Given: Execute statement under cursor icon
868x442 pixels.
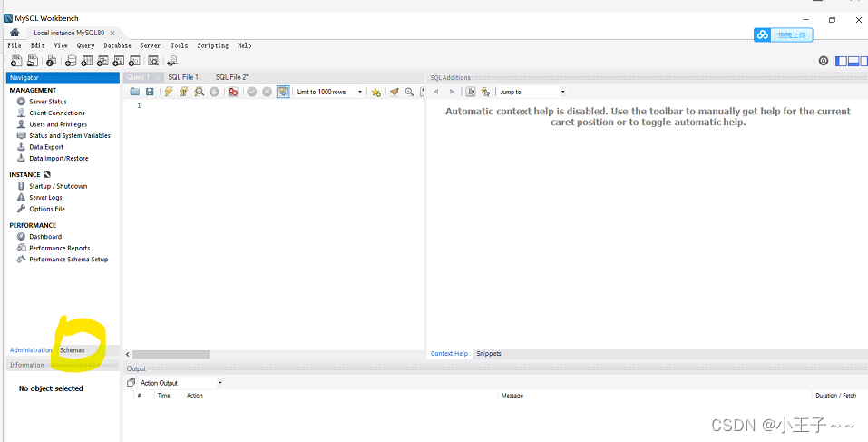Looking at the screenshot, I should coord(184,92).
